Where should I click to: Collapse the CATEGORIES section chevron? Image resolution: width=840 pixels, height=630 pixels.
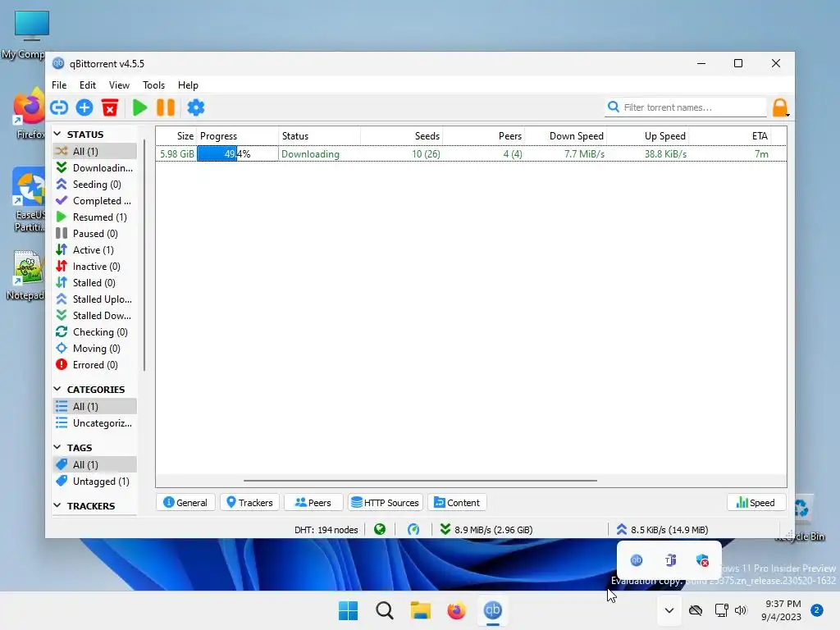click(x=57, y=389)
